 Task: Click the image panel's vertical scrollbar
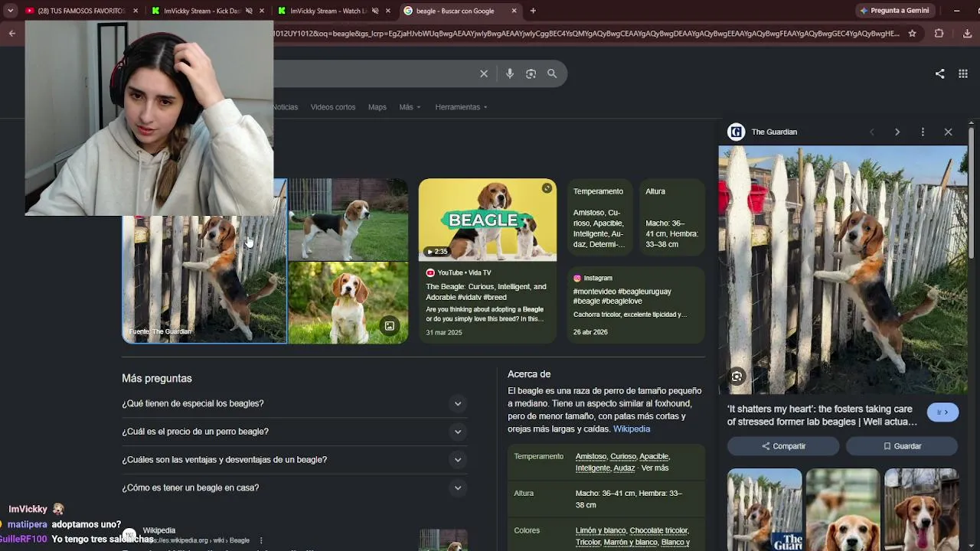tap(972, 191)
